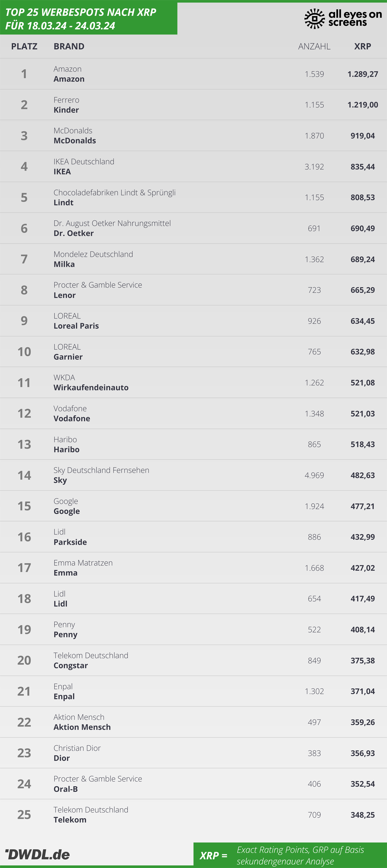Click the Top 25 Werbespots title banner
Image resolution: width=387 pixels, height=868 pixels.
point(88,18)
